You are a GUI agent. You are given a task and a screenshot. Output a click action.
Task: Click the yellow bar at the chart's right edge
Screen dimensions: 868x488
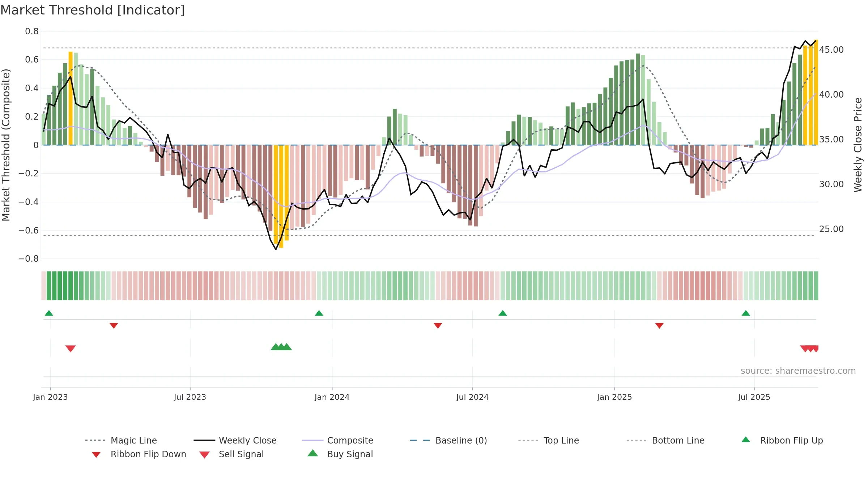[x=816, y=93]
